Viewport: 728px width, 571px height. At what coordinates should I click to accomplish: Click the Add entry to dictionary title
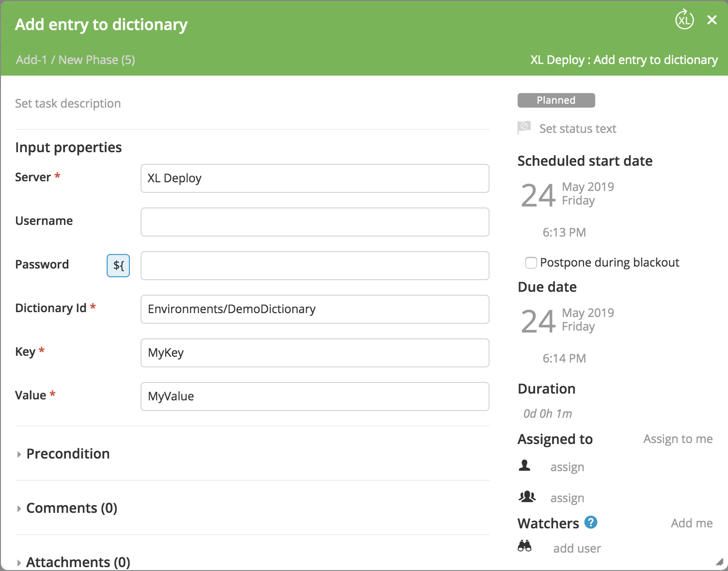tap(101, 24)
